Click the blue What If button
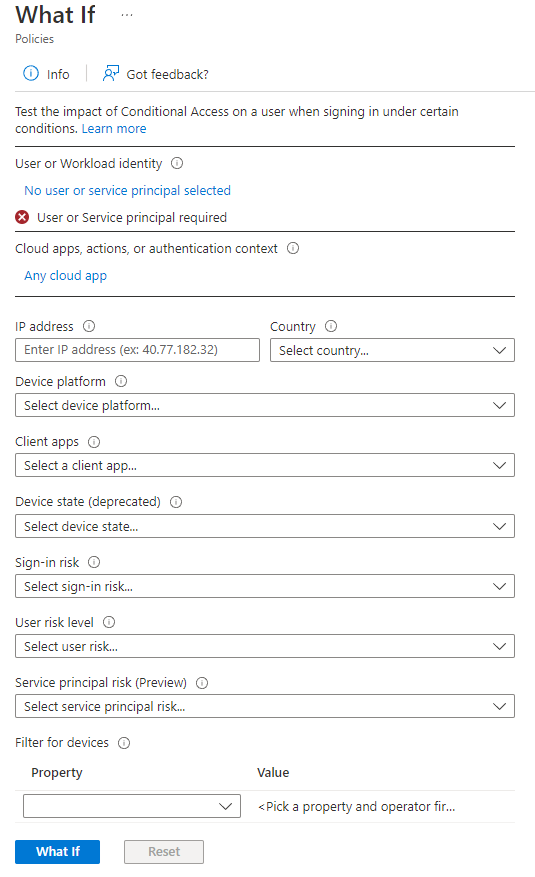Image resolution: width=535 pixels, height=877 pixels. pyautogui.click(x=58, y=851)
